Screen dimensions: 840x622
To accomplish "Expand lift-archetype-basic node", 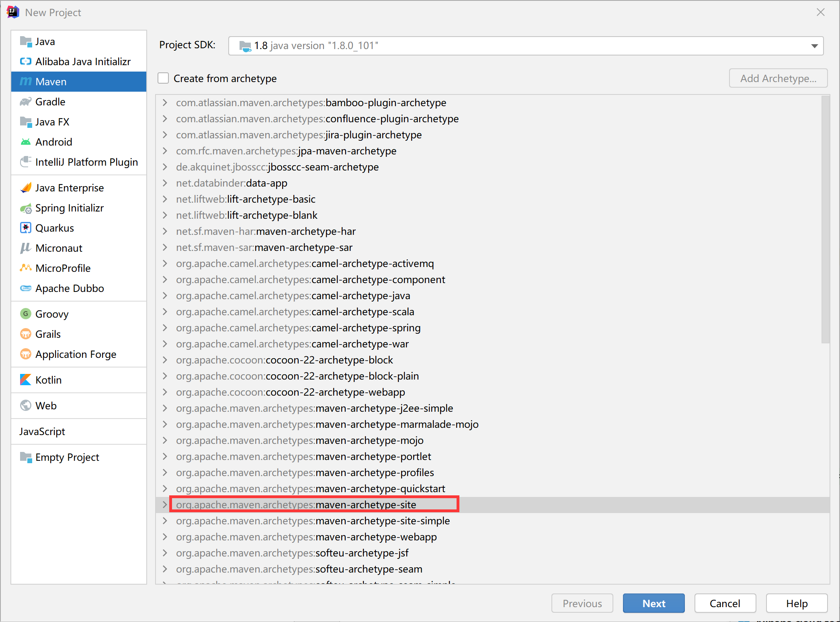I will (x=165, y=199).
